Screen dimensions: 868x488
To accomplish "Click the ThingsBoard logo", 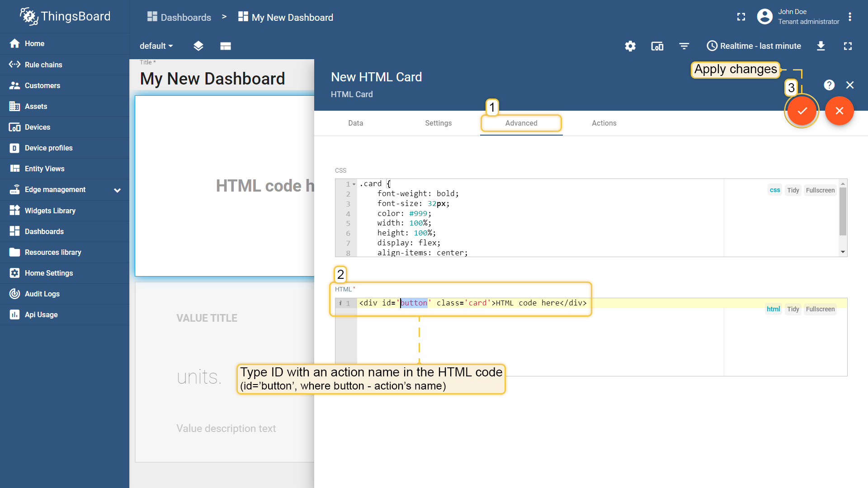I will [65, 17].
